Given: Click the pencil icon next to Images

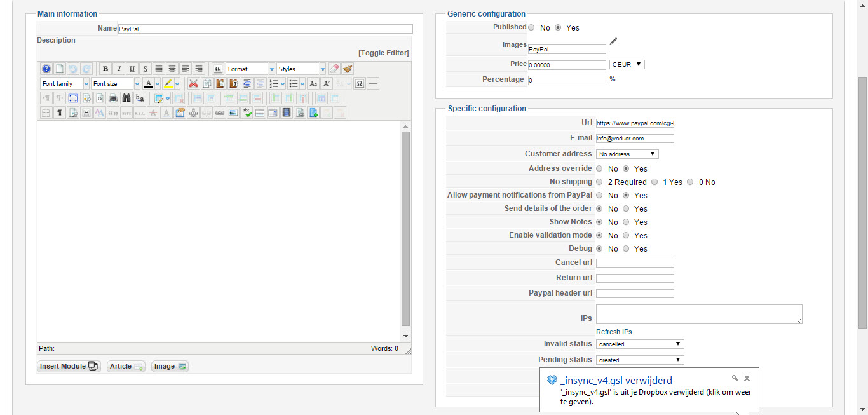Looking at the screenshot, I should [x=613, y=42].
